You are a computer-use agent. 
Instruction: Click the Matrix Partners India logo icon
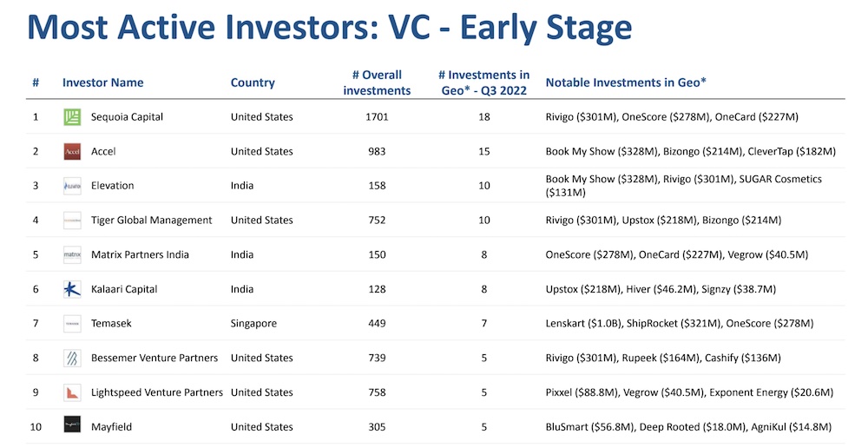pyautogui.click(x=72, y=255)
